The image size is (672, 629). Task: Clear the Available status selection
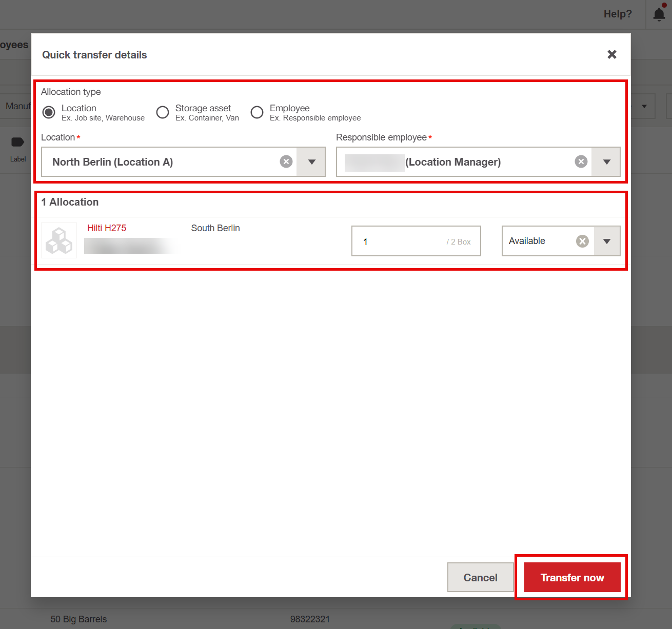(582, 241)
